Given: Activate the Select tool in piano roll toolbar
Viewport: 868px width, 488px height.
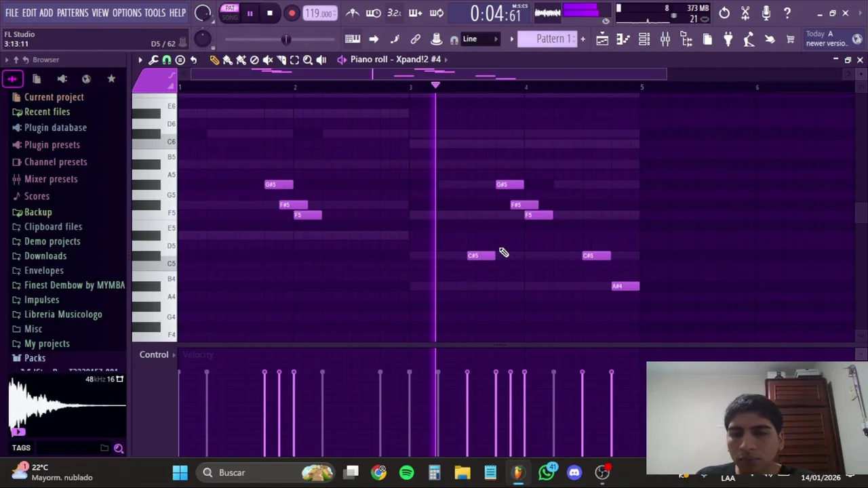Looking at the screenshot, I should coord(294,60).
